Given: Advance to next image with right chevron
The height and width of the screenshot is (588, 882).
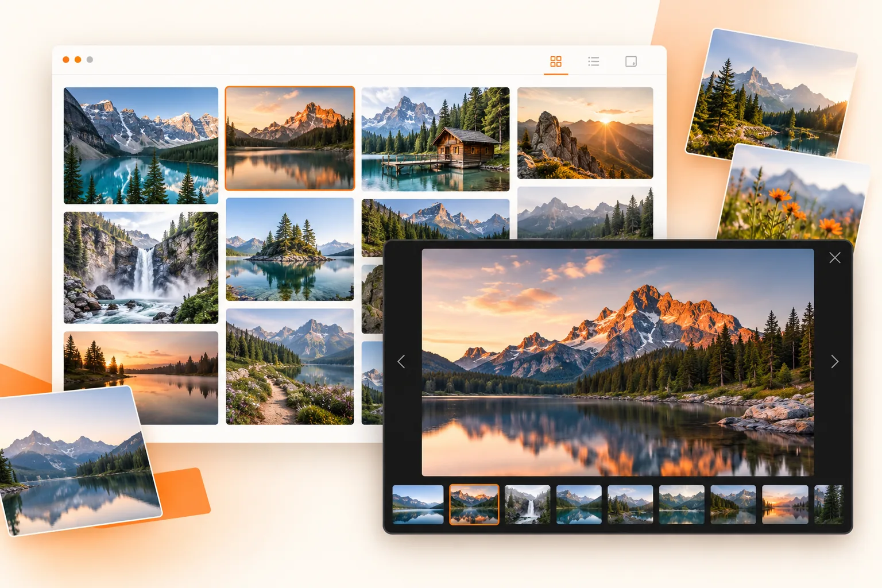Looking at the screenshot, I should click(x=835, y=362).
